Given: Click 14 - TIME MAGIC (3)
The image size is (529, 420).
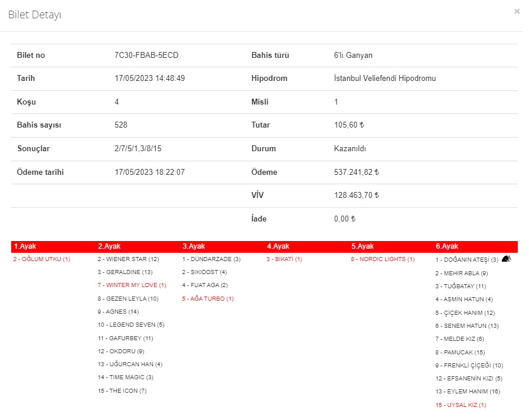Looking at the screenshot, I should pyautogui.click(x=126, y=377).
